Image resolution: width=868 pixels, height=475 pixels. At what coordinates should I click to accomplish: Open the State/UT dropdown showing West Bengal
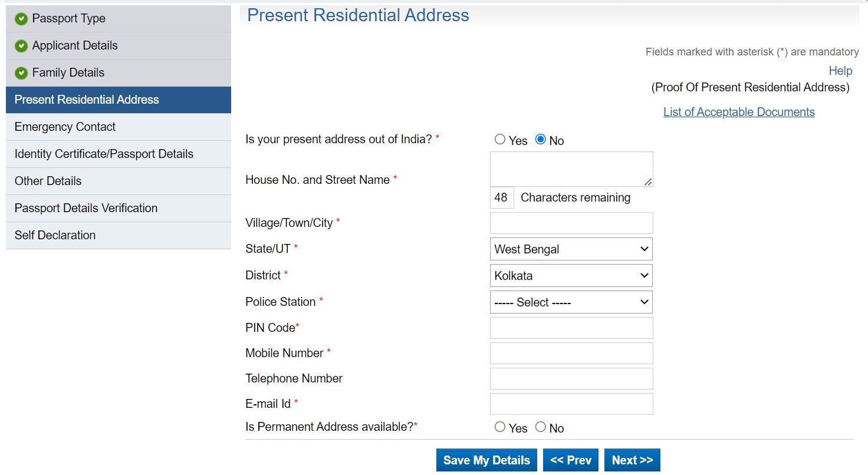click(x=571, y=249)
